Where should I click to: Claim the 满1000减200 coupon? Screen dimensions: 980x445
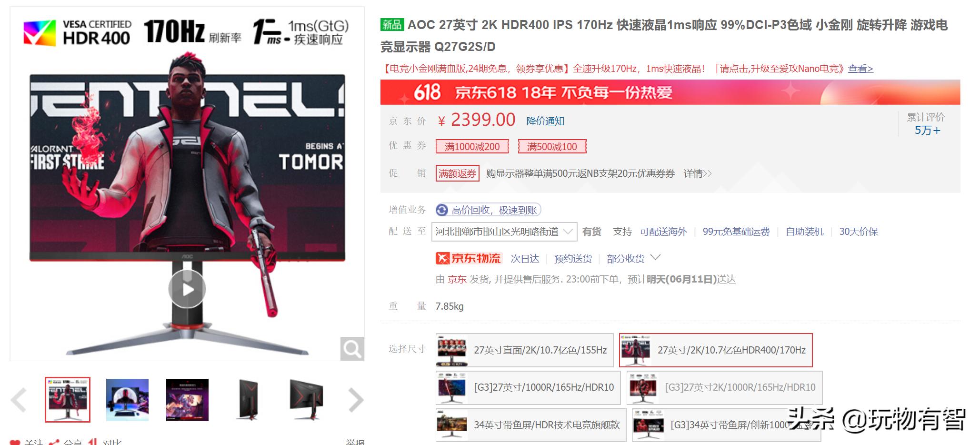[x=472, y=146]
